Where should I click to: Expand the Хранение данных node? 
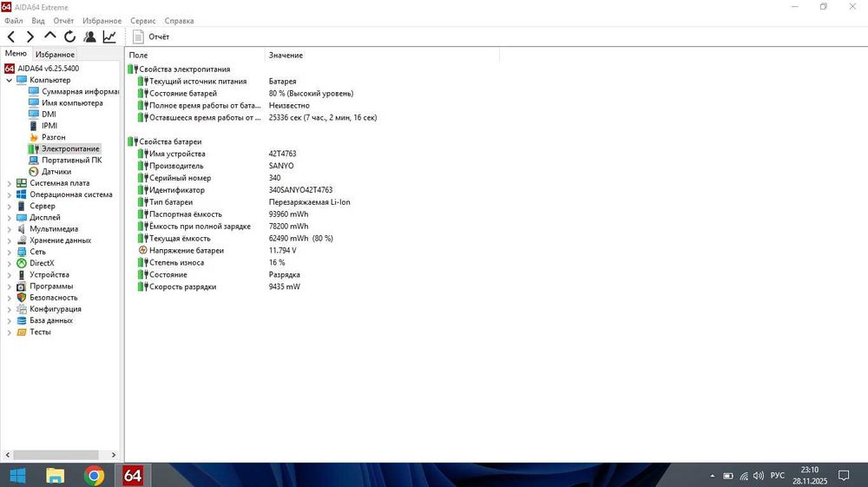click(x=9, y=240)
